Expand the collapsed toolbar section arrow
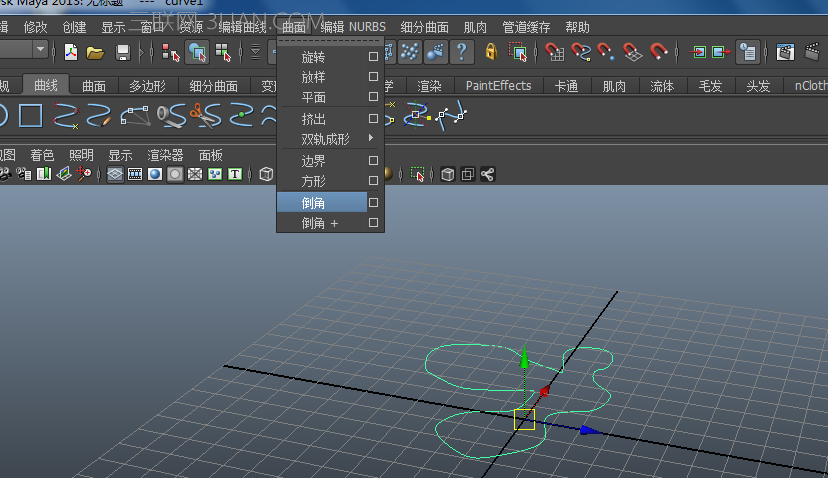 tap(141, 52)
